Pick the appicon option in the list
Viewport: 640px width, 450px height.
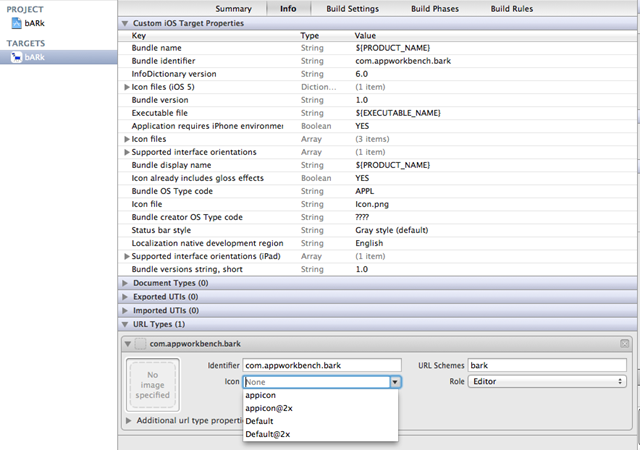[263, 395]
